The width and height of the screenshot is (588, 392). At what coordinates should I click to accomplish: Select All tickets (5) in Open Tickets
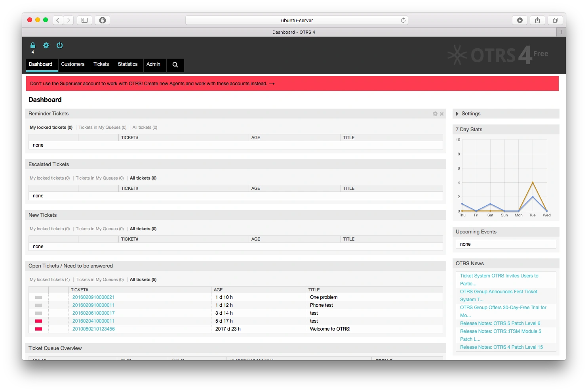point(143,280)
